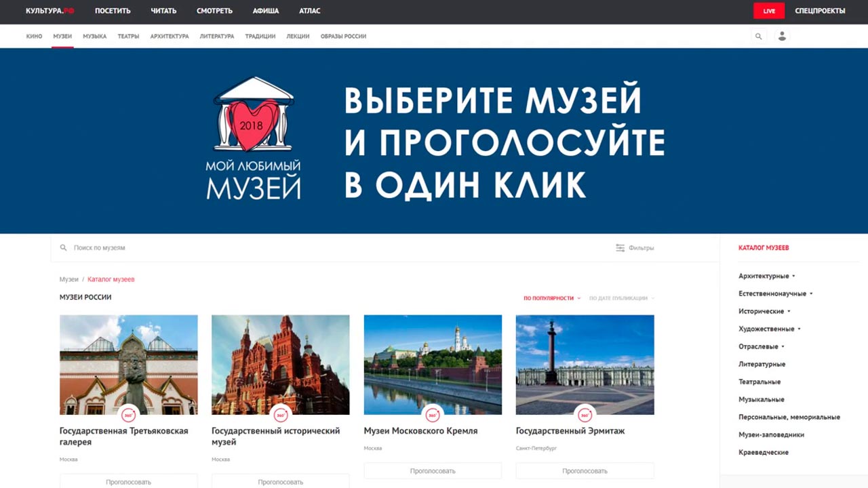Screen dimensions: 868x488
Task: Expand the Художественные catalog category
Action: tap(770, 329)
